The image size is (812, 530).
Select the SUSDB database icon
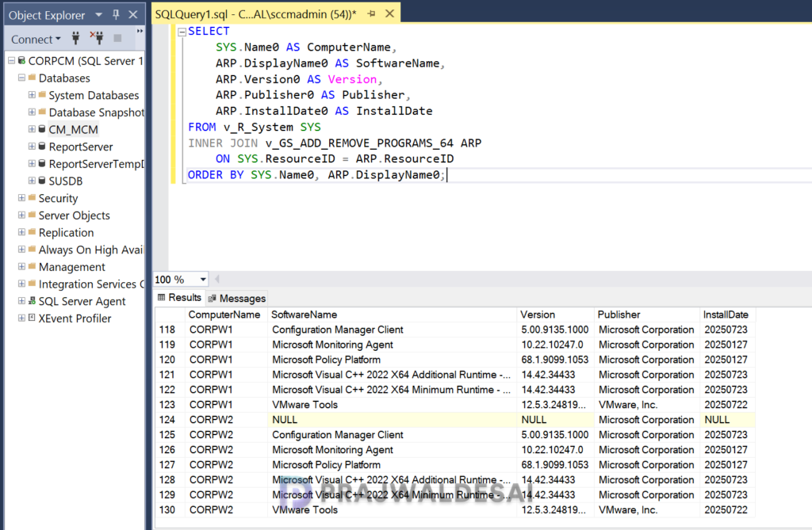coord(42,181)
